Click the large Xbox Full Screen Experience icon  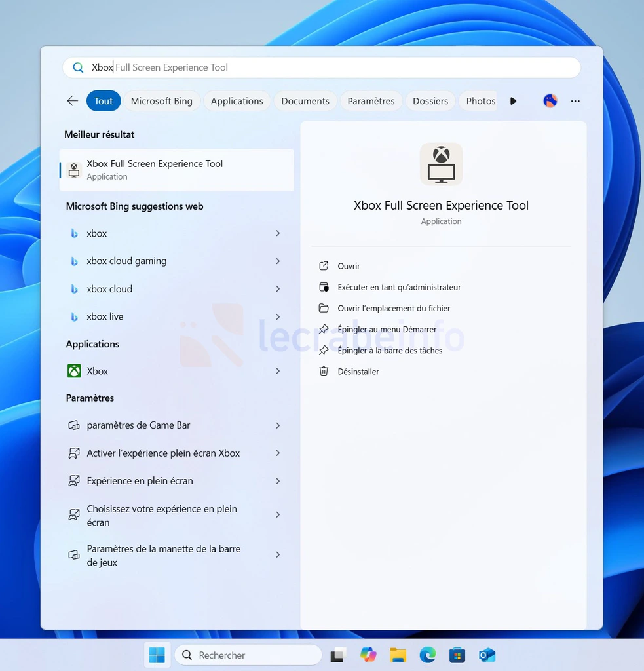coord(441,164)
